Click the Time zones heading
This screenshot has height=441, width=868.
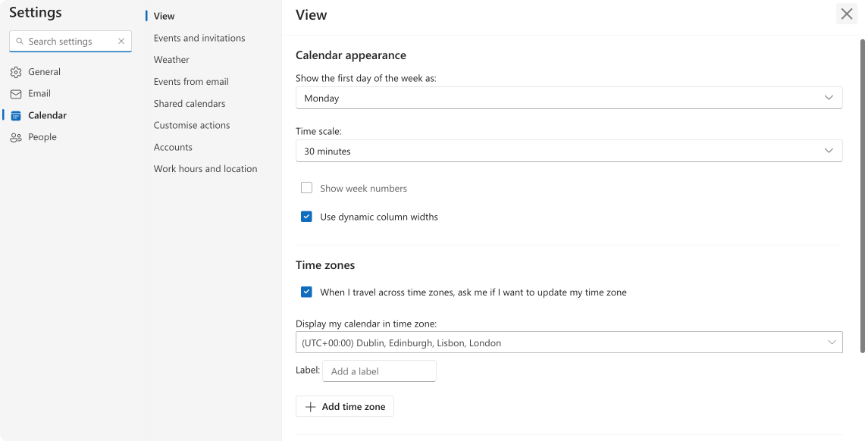325,265
